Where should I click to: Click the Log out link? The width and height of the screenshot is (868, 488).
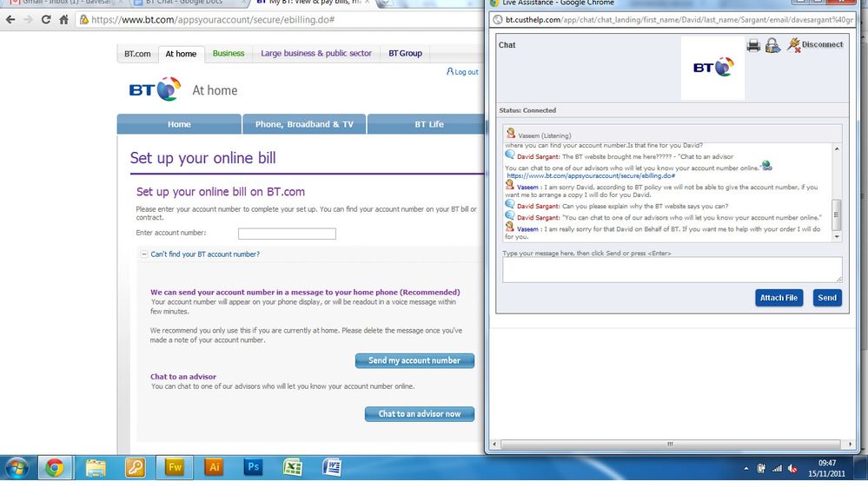pos(462,72)
